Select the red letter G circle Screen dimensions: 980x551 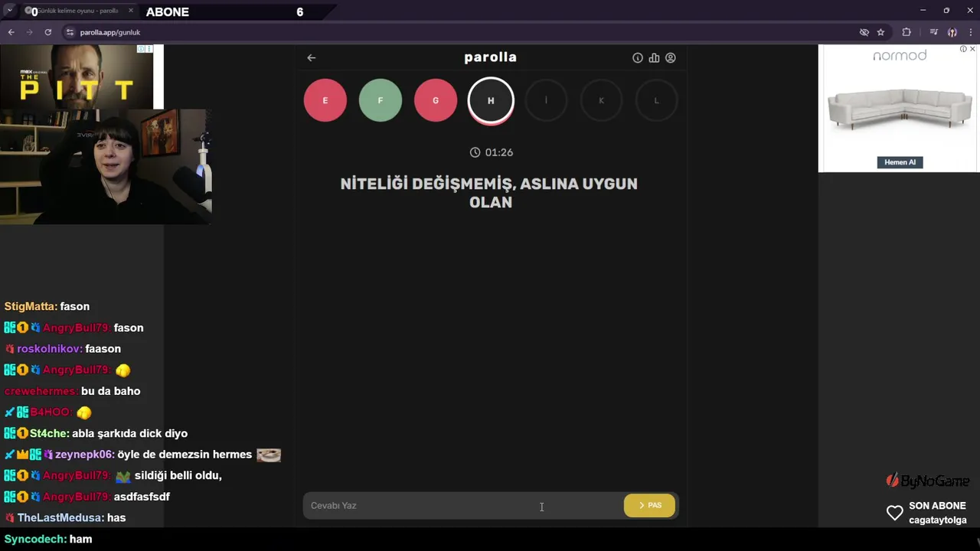point(436,100)
